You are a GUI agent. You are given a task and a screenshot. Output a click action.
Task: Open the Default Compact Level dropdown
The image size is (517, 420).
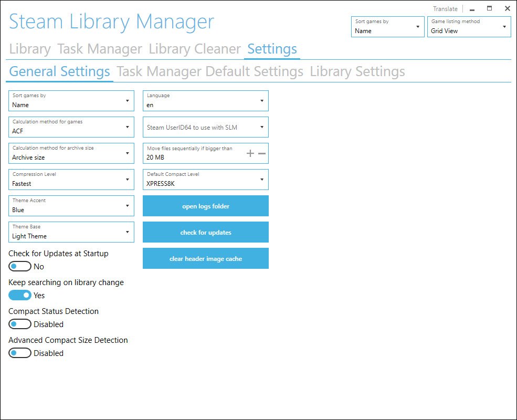coord(205,180)
